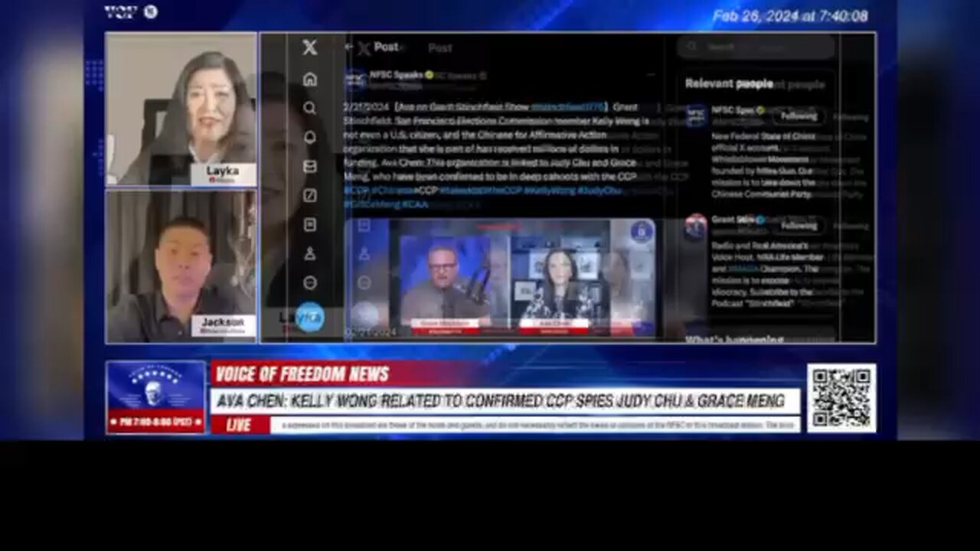This screenshot has height=551, width=980.
Task: Click the Ava Chen headline ticker text
Action: pyautogui.click(x=501, y=400)
